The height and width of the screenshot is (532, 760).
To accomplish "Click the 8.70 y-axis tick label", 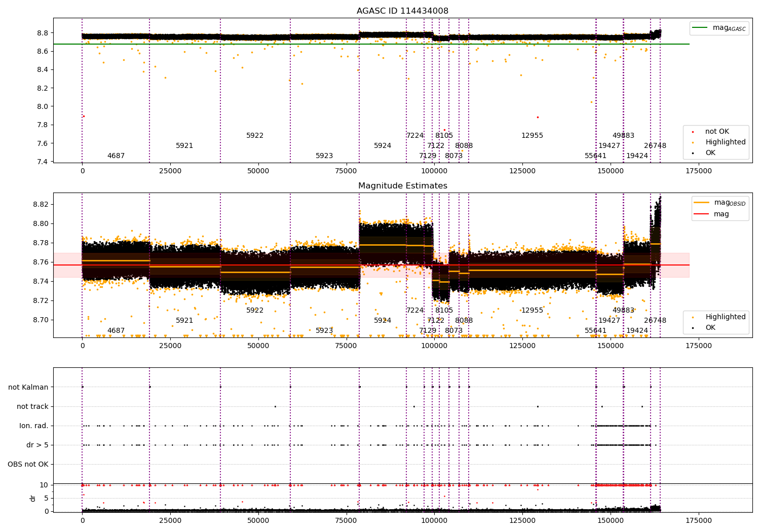I will coord(41,320).
